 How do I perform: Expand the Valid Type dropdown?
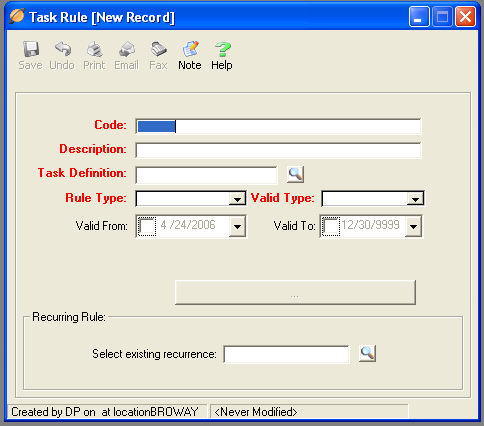tap(415, 199)
